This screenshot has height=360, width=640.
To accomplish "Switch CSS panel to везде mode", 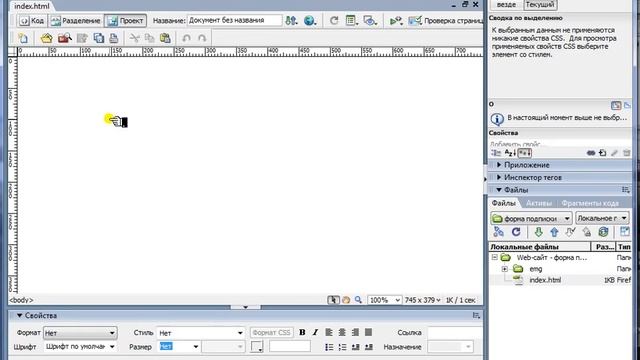I will tap(506, 4).
